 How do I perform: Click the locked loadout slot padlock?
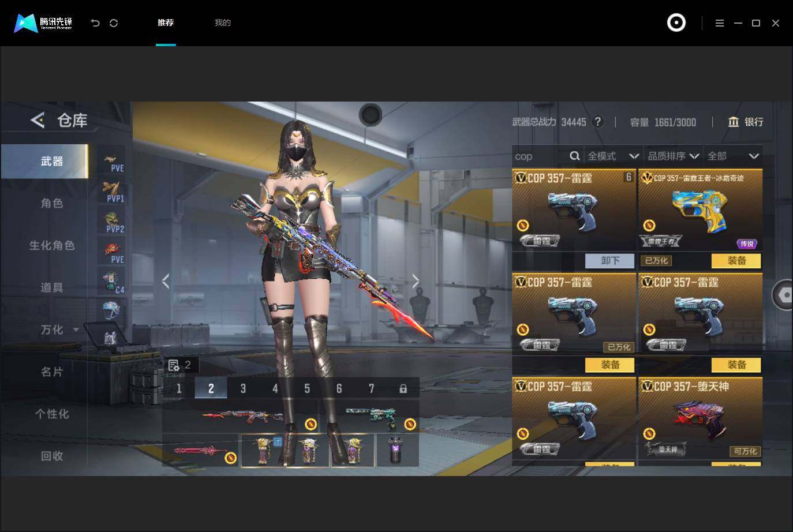pos(403,389)
